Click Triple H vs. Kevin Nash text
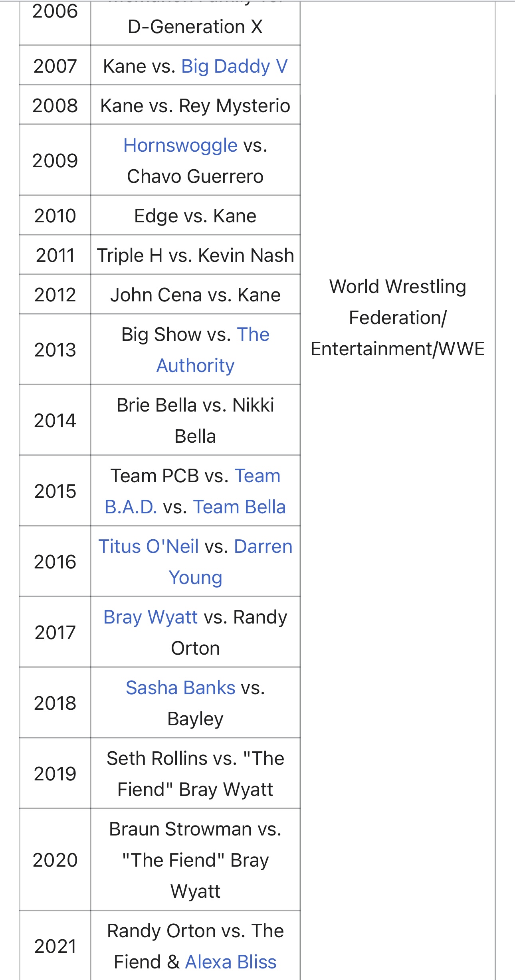Screen dimensions: 515x980 coord(195,255)
